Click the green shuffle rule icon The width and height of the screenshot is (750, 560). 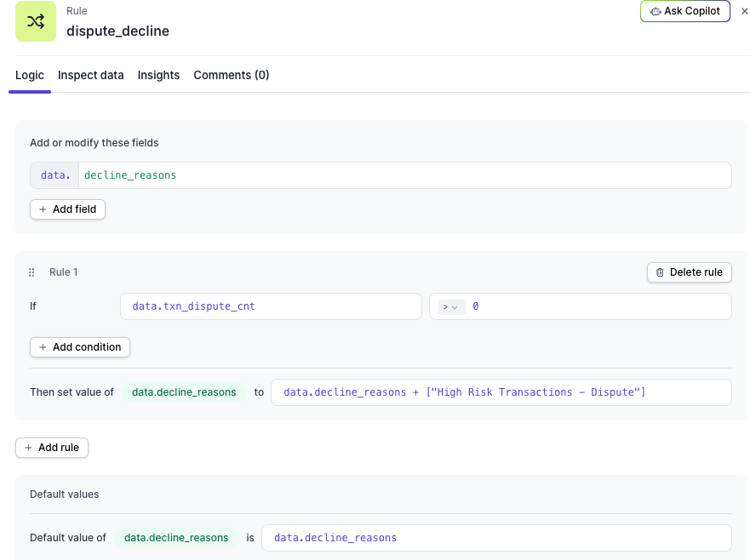pyautogui.click(x=36, y=21)
